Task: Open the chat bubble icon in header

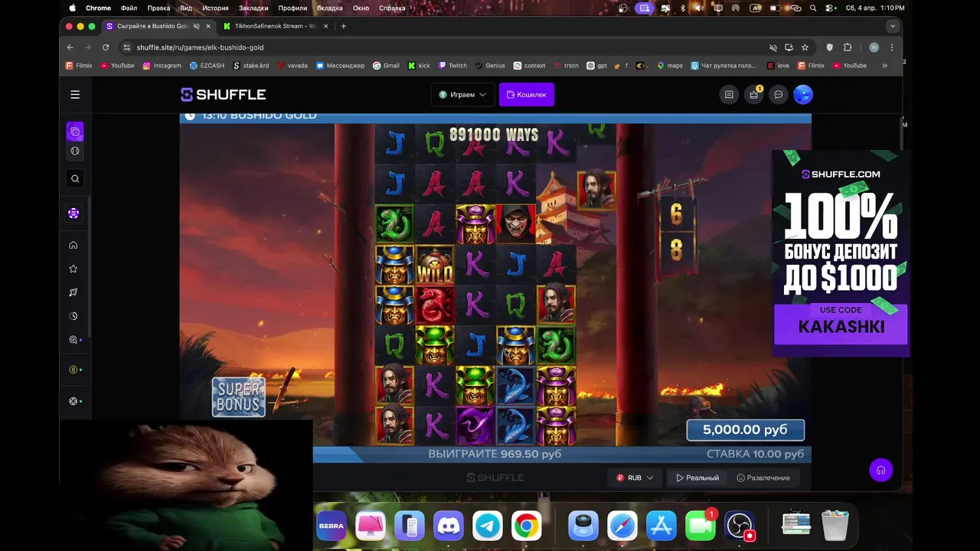Action: tap(779, 95)
